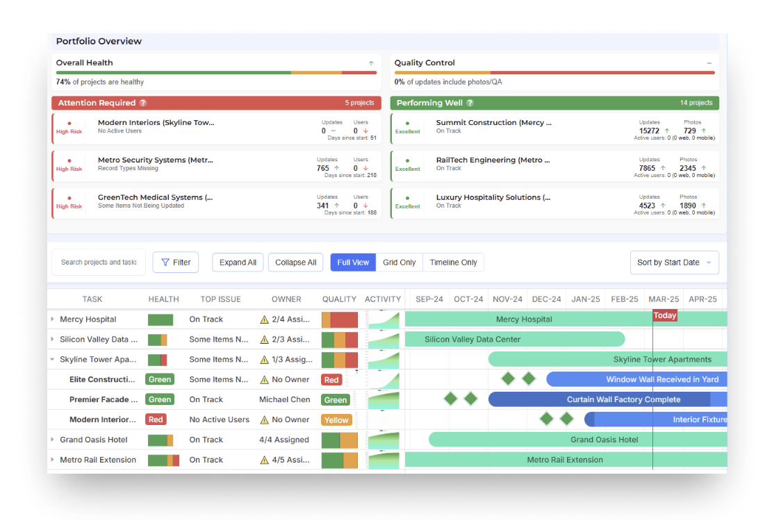Click the High Risk indicator for Metro Security Systems
Screen dimensions: 781x532
pos(69,165)
